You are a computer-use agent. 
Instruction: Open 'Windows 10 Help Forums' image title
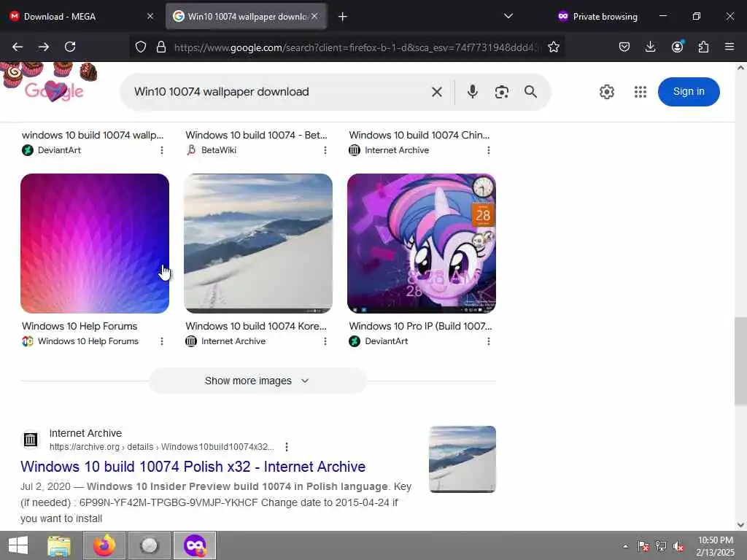point(80,326)
